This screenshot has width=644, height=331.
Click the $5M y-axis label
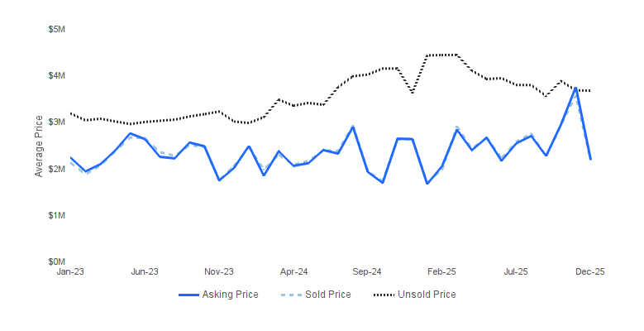55,30
